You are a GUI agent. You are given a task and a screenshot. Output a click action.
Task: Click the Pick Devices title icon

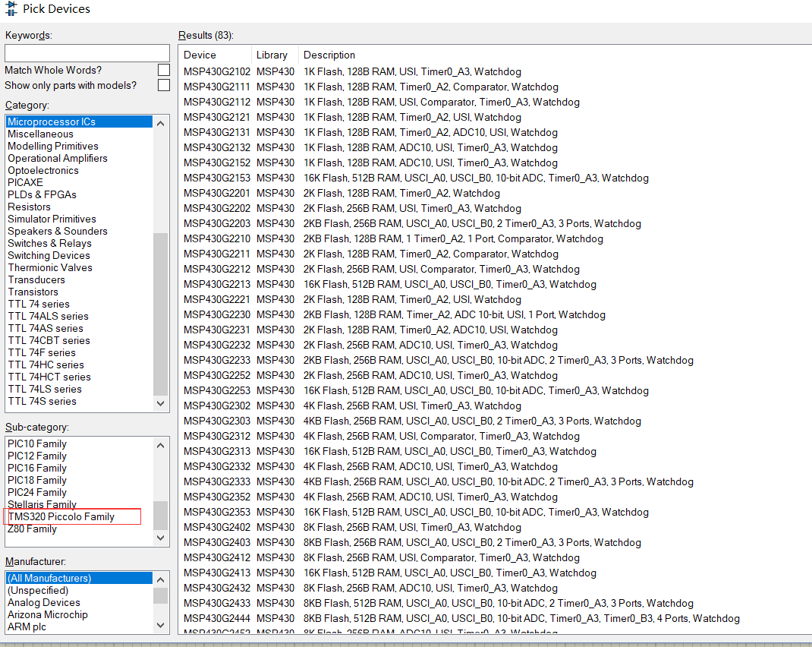(x=11, y=9)
